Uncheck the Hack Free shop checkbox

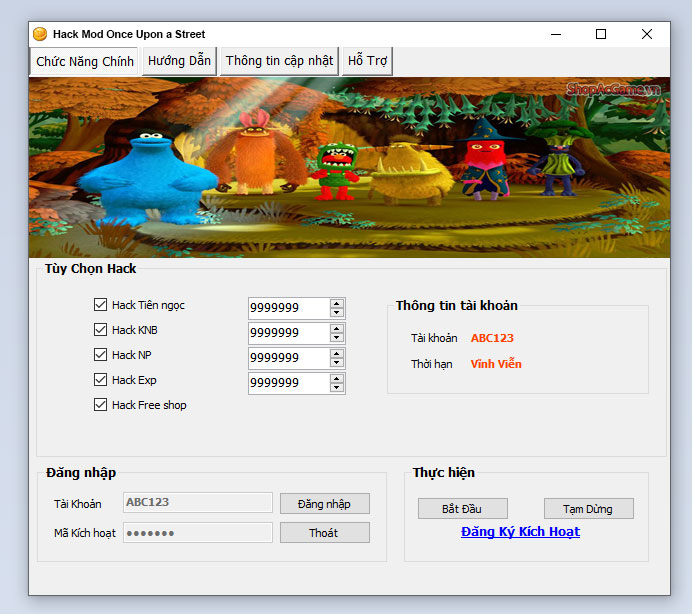[x=100, y=405]
